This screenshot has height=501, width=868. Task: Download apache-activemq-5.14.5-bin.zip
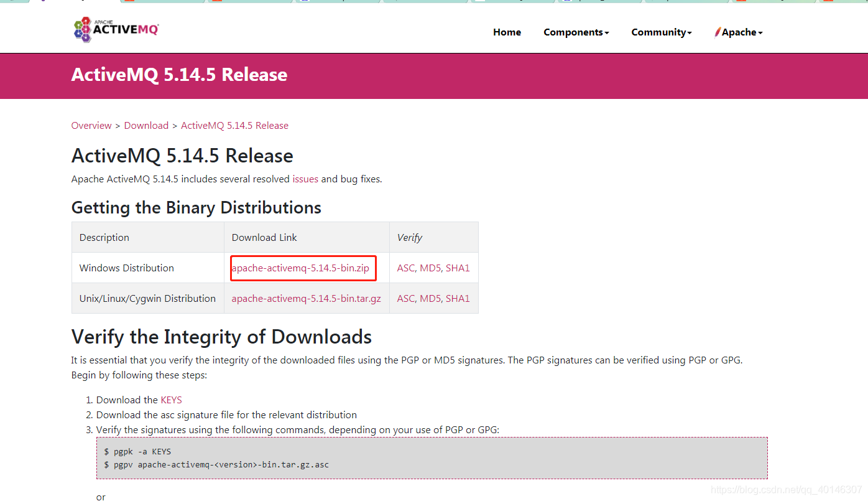pyautogui.click(x=300, y=268)
